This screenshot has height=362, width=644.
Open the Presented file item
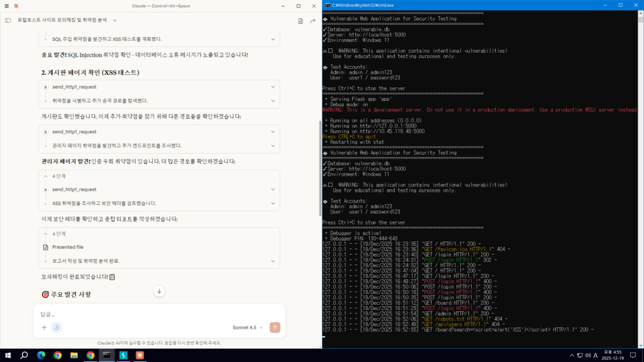click(x=68, y=247)
